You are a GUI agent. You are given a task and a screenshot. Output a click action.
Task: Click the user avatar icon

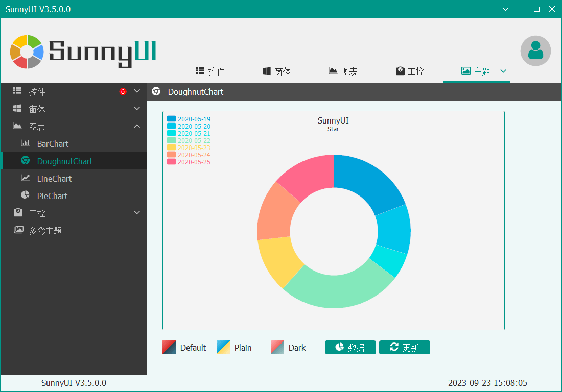tap(535, 51)
